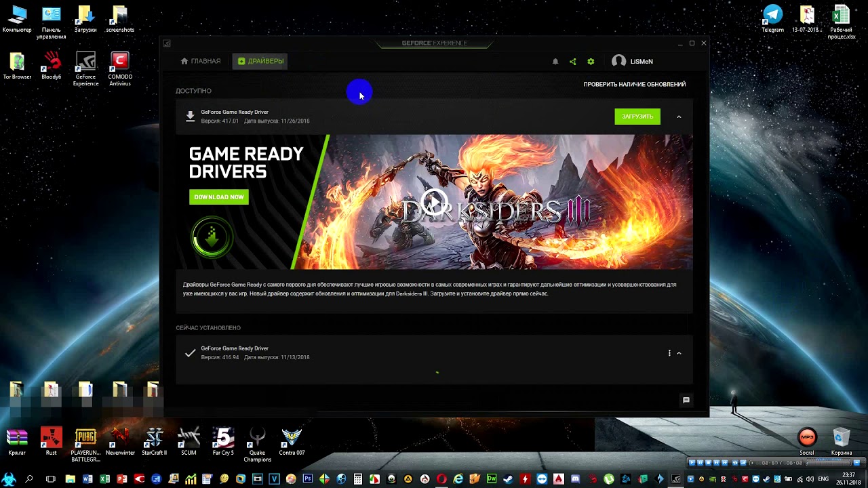Click the ENG language indicator in tray

point(823,479)
